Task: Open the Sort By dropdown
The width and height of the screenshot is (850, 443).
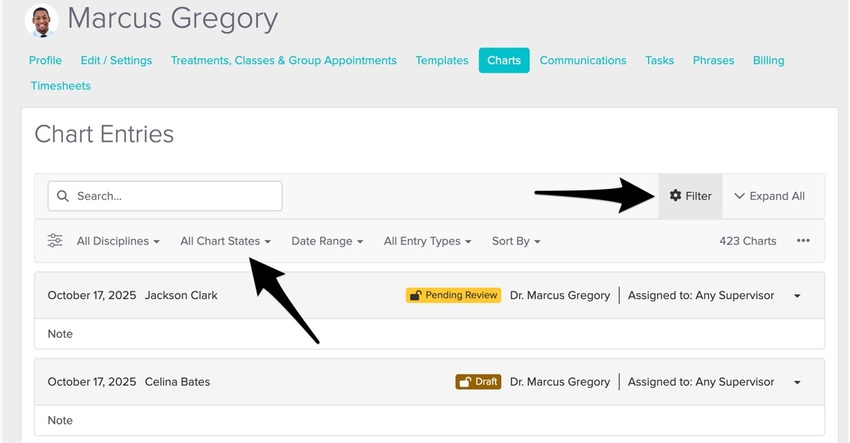Action: tap(516, 241)
